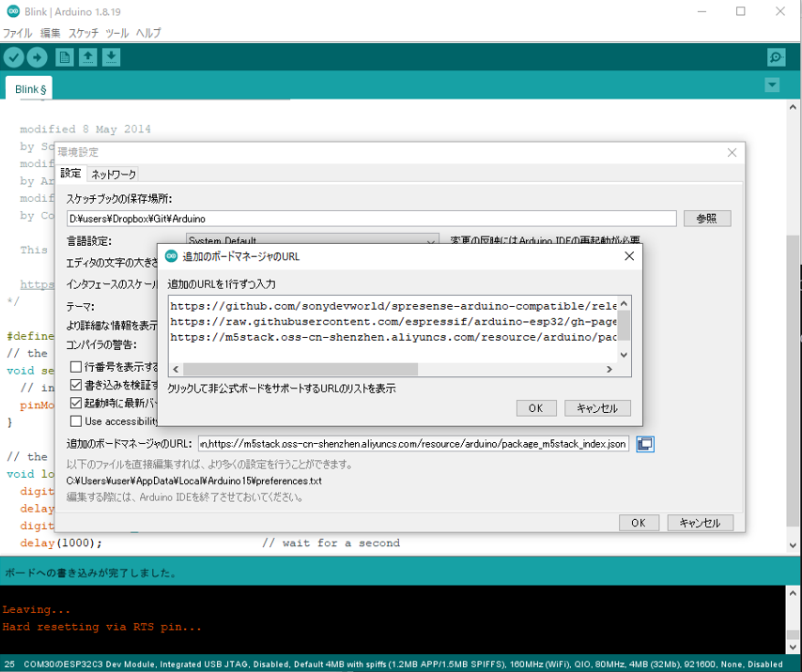Click the console scroll down arrow
Screen dimensions: 802x672
click(793, 647)
